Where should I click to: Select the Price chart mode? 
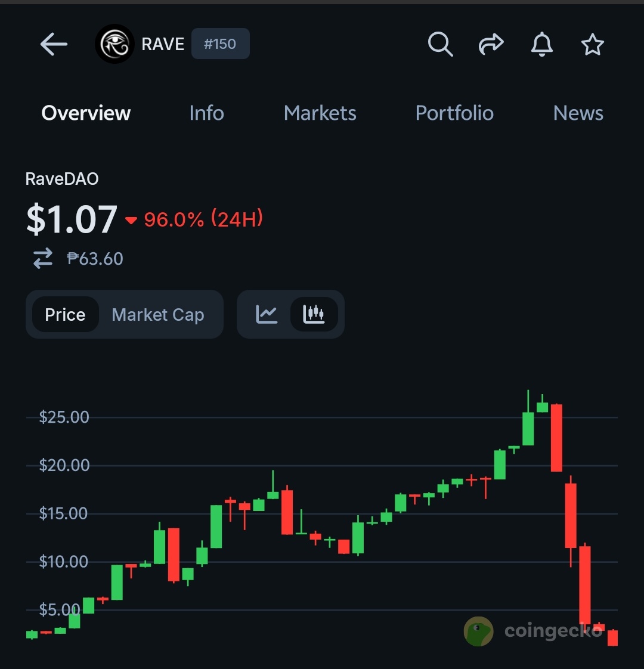[66, 314]
